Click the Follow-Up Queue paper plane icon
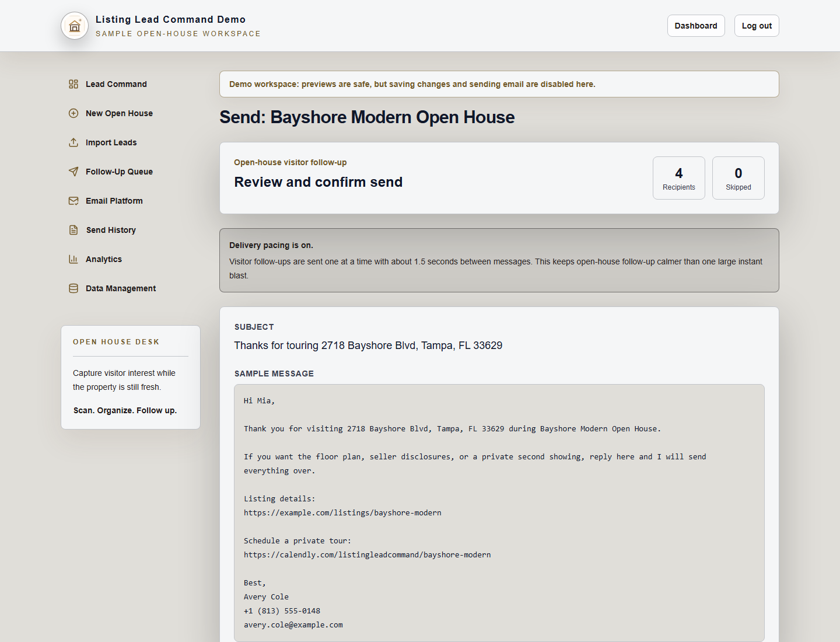This screenshot has height=642, width=840. point(73,172)
